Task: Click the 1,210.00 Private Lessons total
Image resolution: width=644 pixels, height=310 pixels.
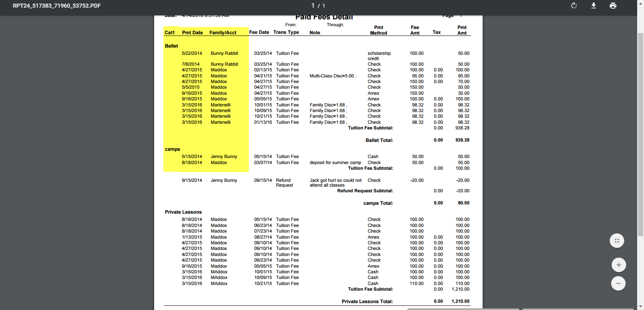Action: tap(460, 302)
